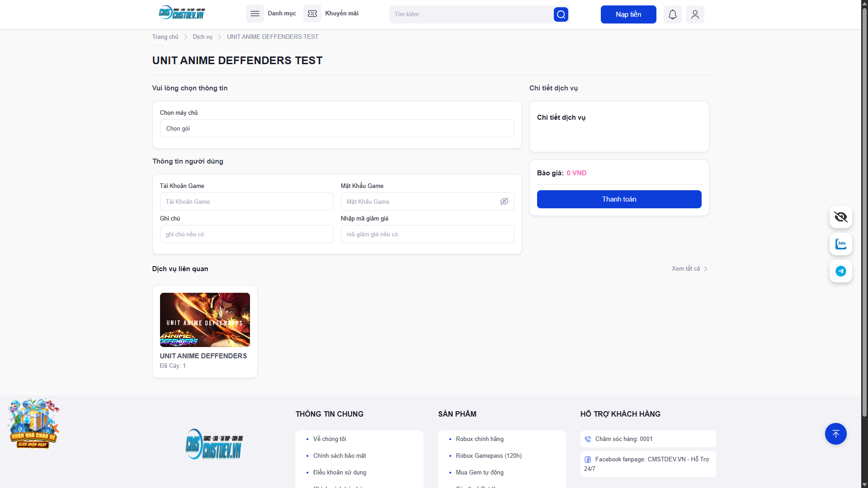Toggle password visibility in Mật Khẩu Game

click(x=504, y=202)
